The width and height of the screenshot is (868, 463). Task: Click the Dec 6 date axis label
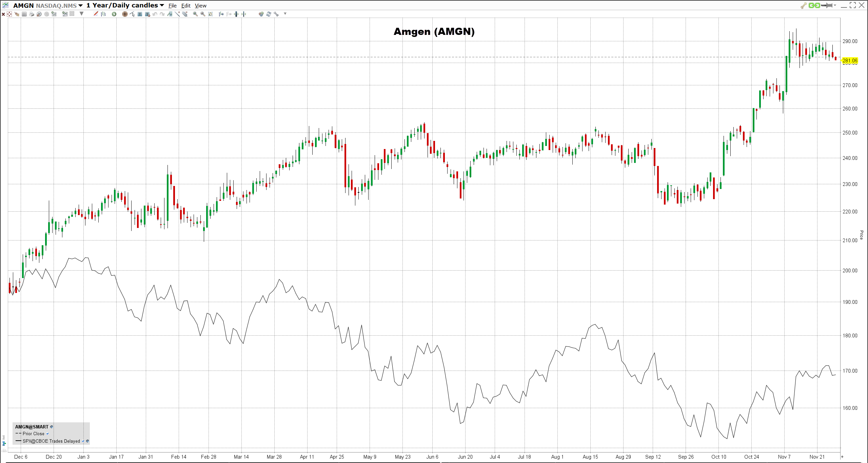point(21,457)
